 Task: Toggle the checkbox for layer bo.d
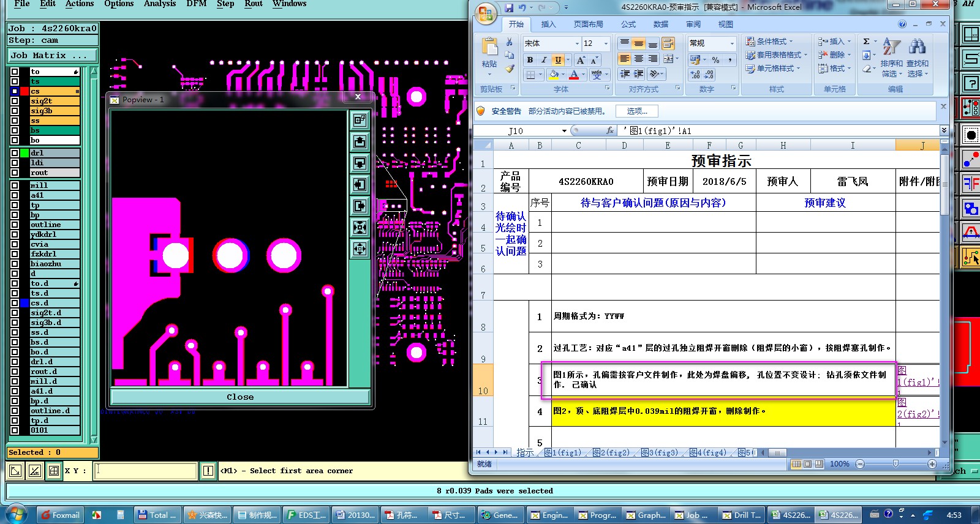[15, 352]
